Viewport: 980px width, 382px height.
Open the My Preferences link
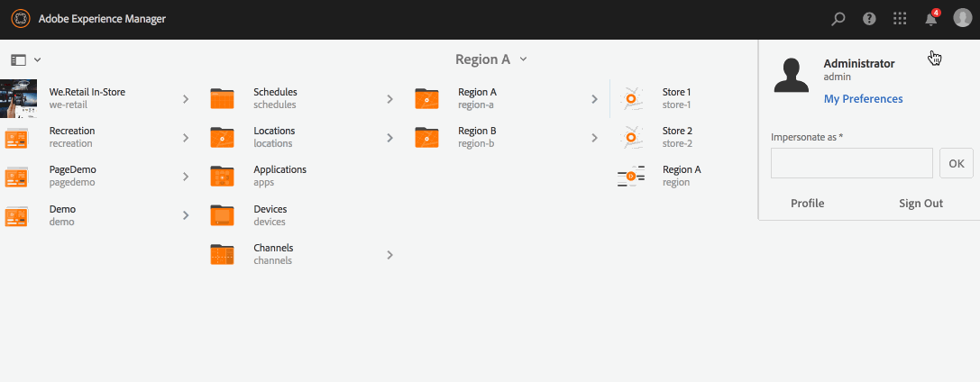pos(863,98)
